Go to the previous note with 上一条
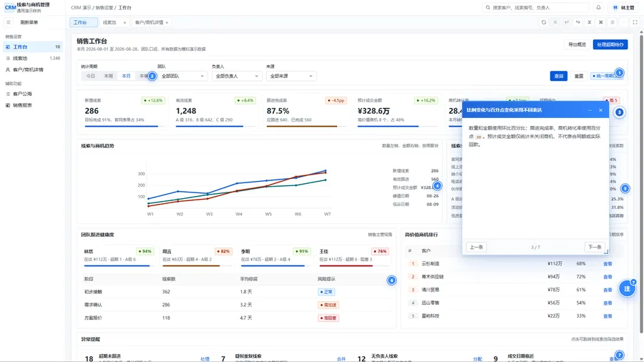The height and width of the screenshot is (362, 644). [x=477, y=247]
